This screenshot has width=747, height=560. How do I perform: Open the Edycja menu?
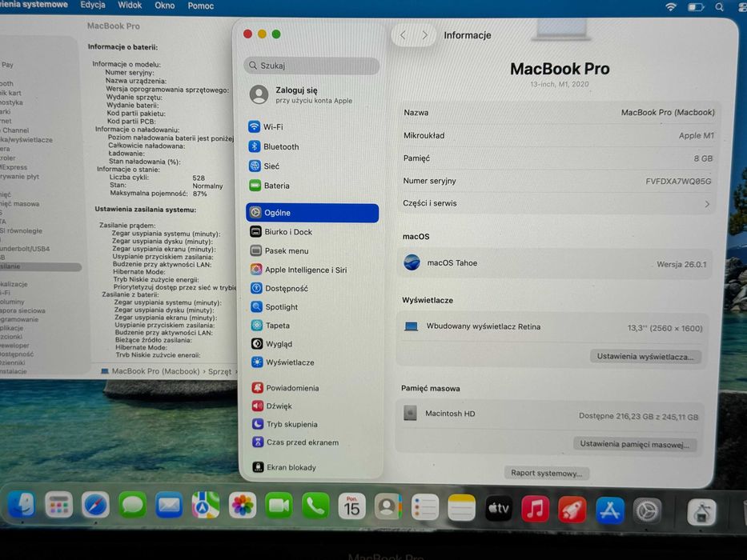pos(93,6)
